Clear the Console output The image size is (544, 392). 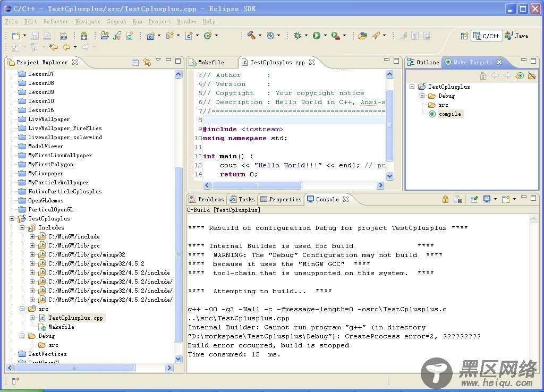[x=458, y=199]
